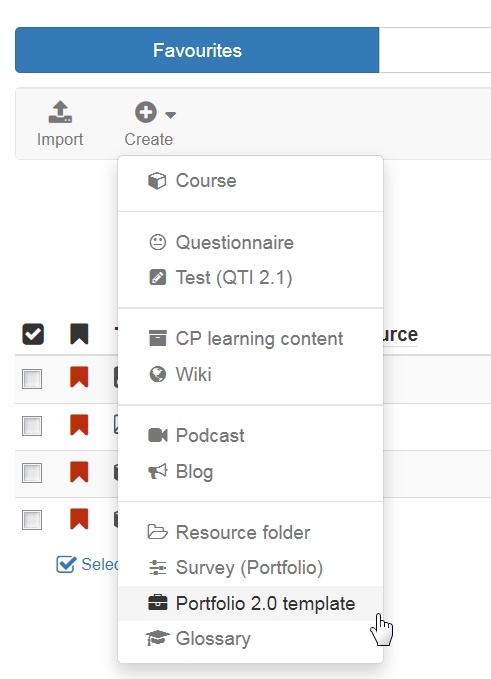
Task: Click the Create plus circle icon
Action: coord(145,112)
